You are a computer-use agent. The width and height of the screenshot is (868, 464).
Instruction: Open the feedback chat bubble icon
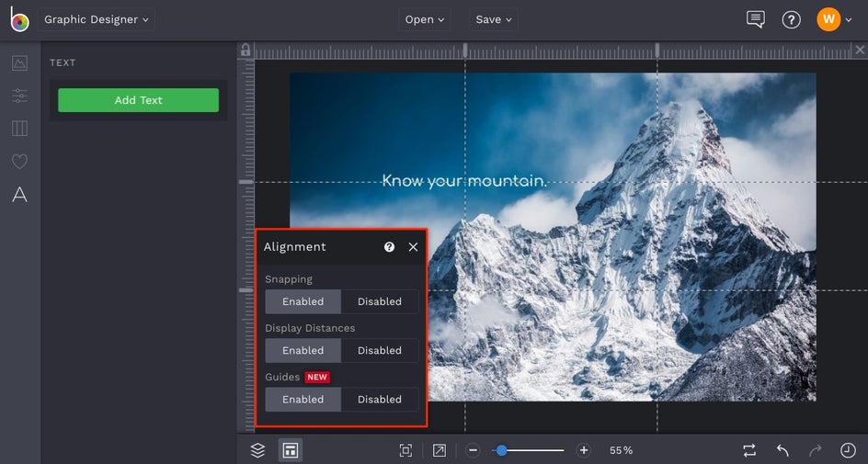756,19
